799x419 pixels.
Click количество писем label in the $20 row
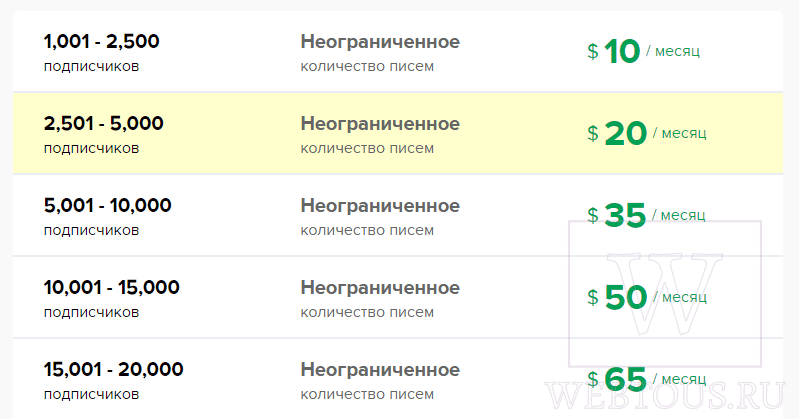click(367, 148)
